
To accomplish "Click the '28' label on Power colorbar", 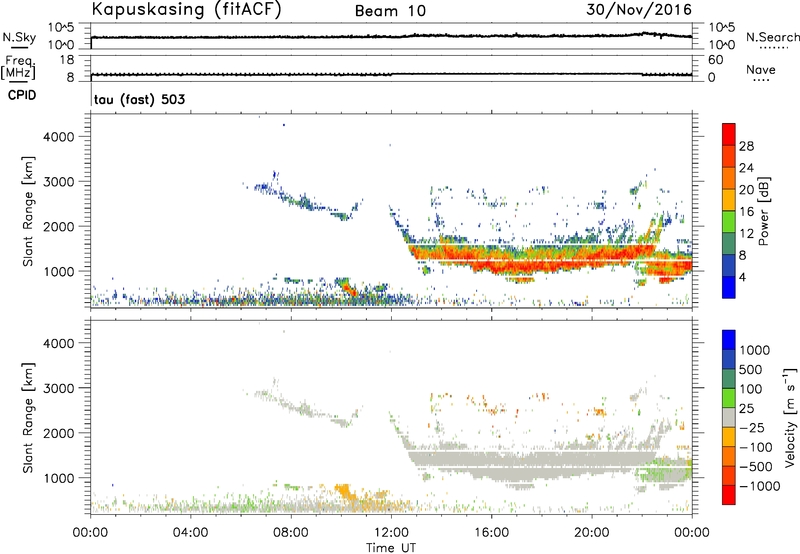I will point(746,146).
